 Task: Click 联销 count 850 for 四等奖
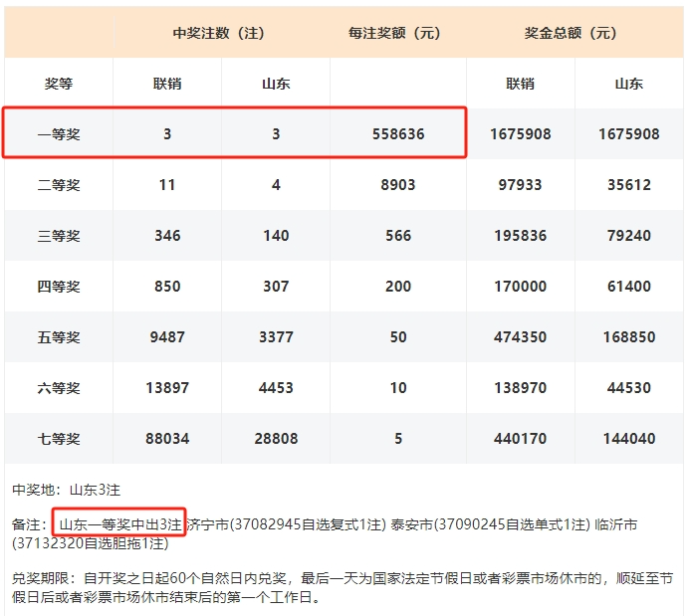(x=167, y=287)
